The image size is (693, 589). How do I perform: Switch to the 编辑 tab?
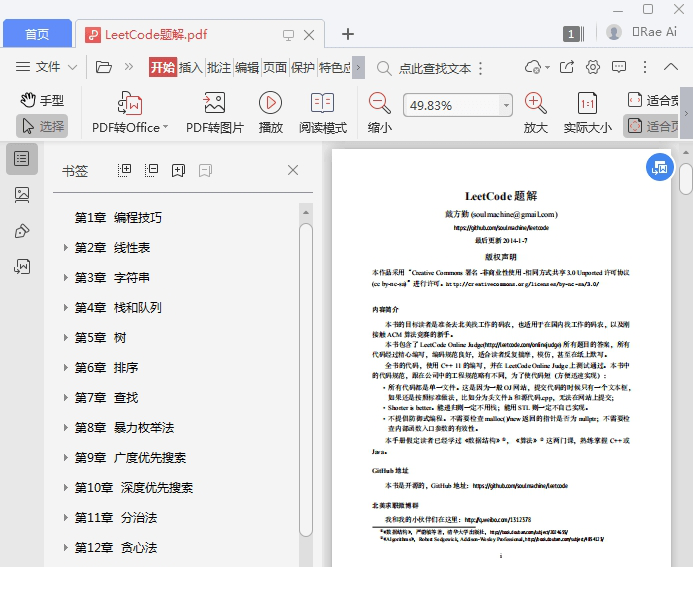tap(247, 67)
